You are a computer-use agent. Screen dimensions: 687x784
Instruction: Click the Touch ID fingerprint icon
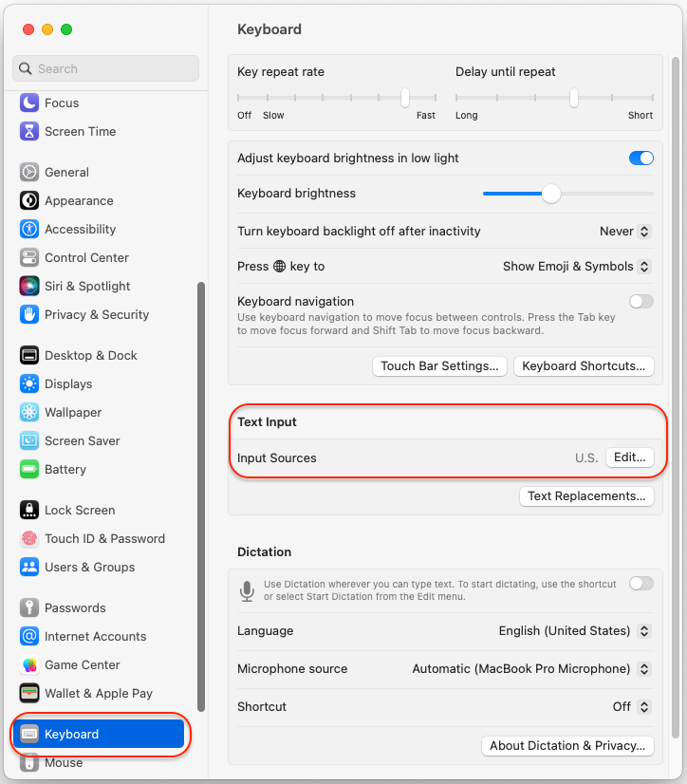click(29, 538)
